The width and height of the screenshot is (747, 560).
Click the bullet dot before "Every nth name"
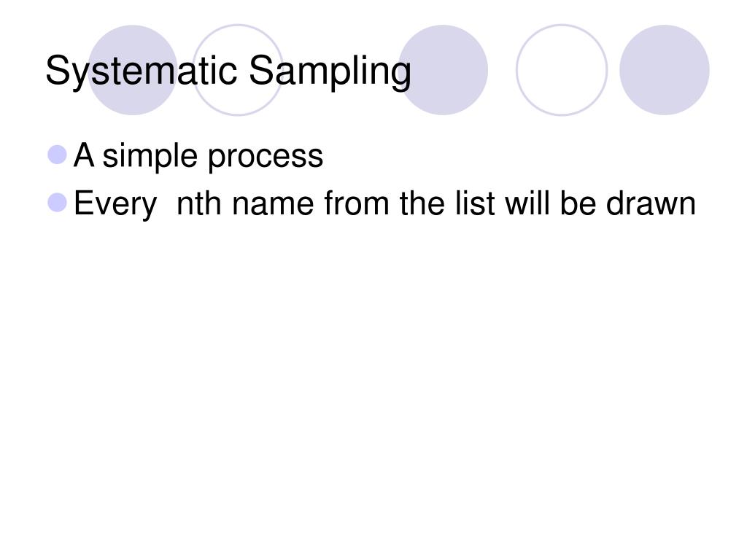tap(57, 203)
